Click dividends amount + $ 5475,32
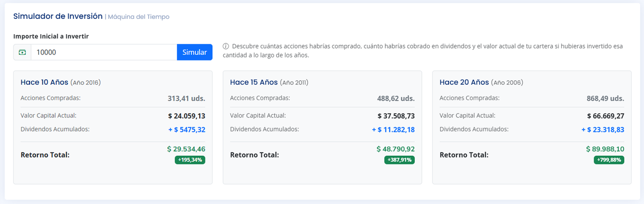This screenshot has height=204, width=644. [x=186, y=130]
